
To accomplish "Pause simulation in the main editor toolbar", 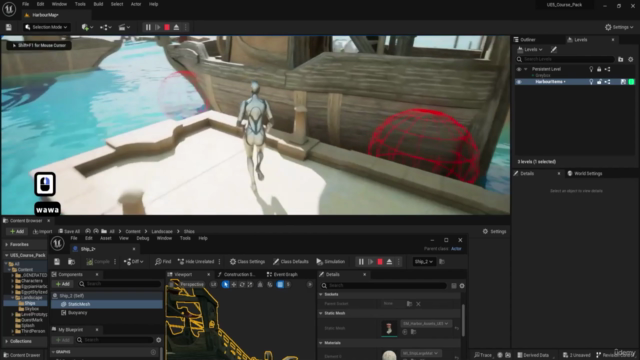I will click(148, 27).
